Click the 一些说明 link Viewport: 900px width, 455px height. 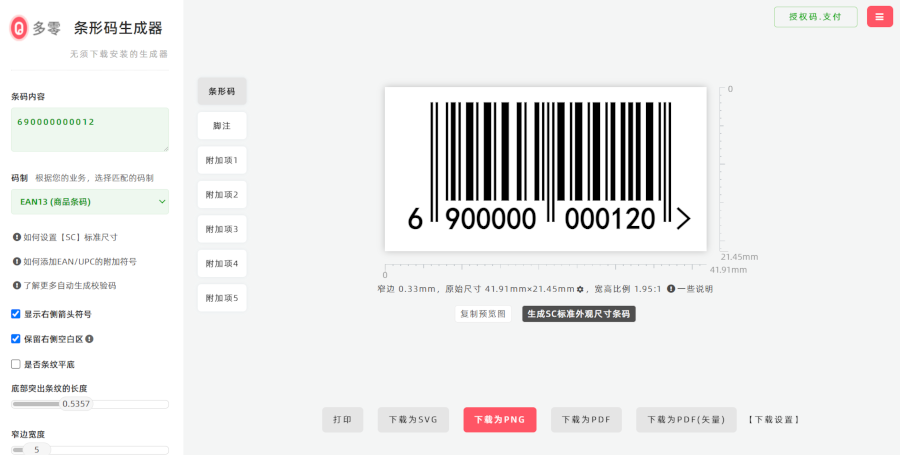pyautogui.click(x=695, y=289)
